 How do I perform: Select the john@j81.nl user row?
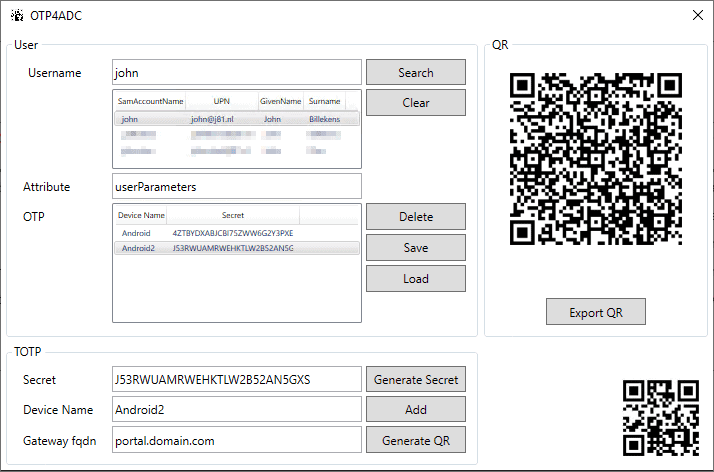[x=237, y=119]
